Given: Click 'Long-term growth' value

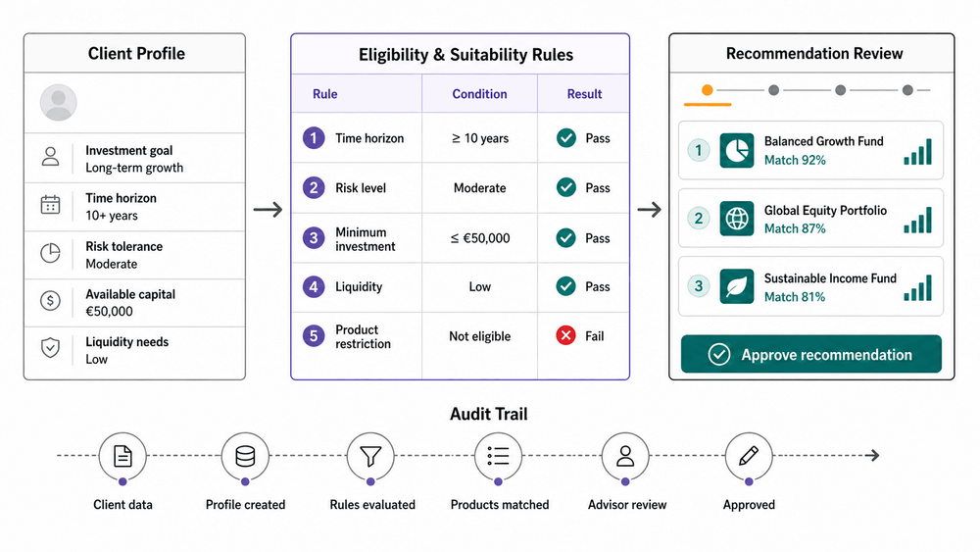Looking at the screenshot, I should (134, 169).
